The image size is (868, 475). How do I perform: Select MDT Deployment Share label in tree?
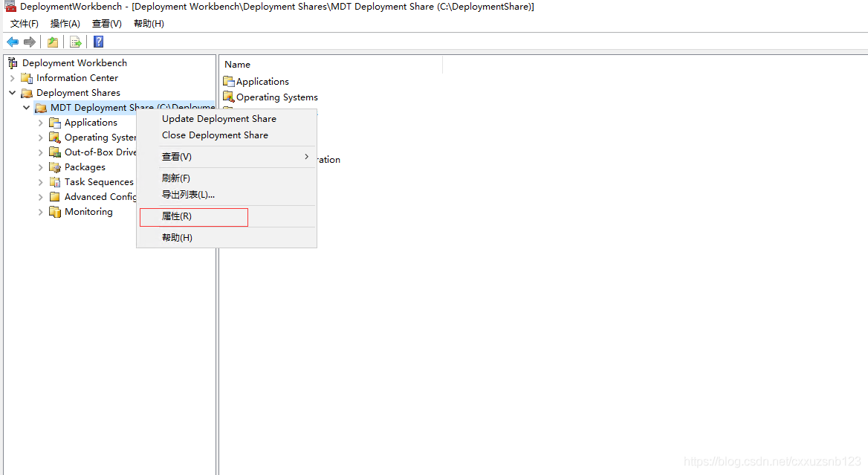coord(132,107)
